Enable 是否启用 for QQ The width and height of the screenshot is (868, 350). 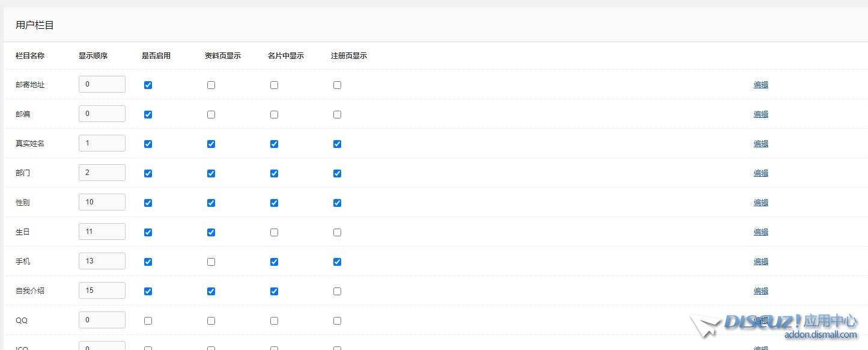point(148,321)
